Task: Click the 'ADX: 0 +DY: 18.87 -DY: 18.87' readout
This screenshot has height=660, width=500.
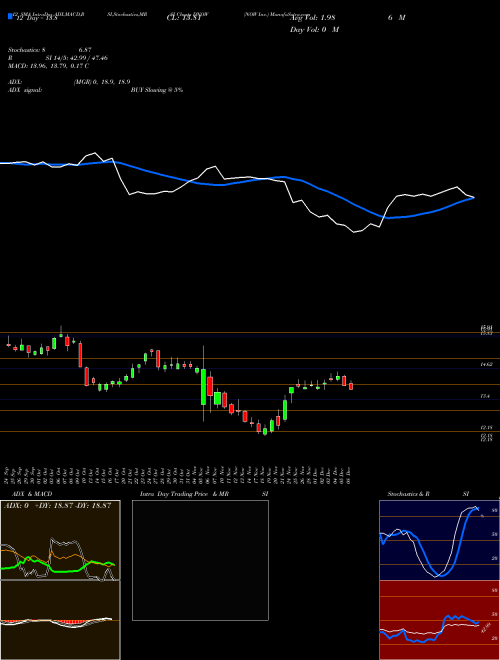Action: pyautogui.click(x=57, y=505)
